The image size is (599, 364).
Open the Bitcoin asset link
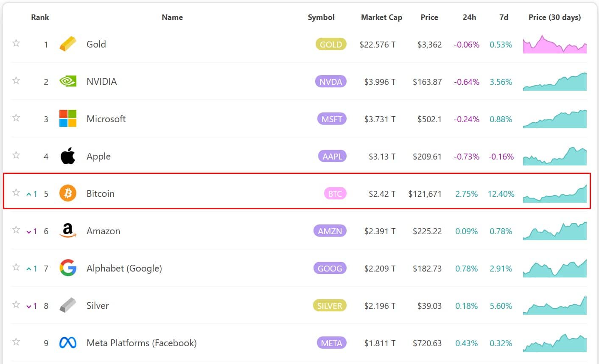click(x=101, y=193)
